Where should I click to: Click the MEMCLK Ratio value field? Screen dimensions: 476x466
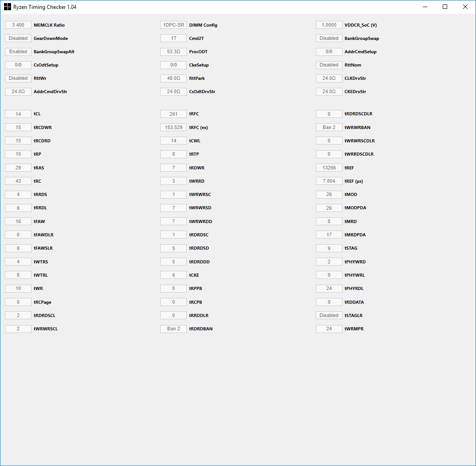[x=18, y=25]
